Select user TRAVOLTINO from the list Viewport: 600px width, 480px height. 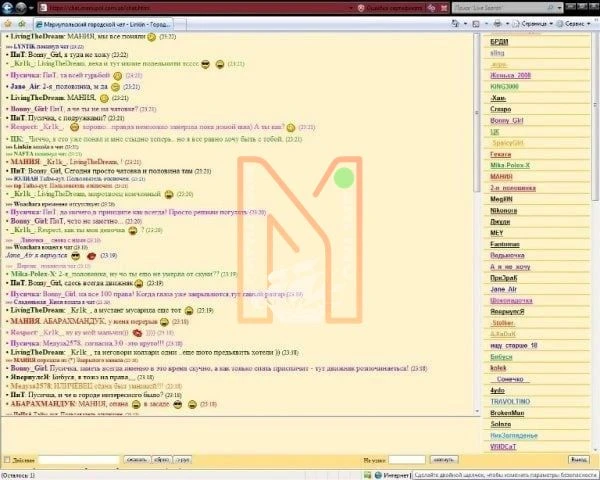[x=512, y=400]
